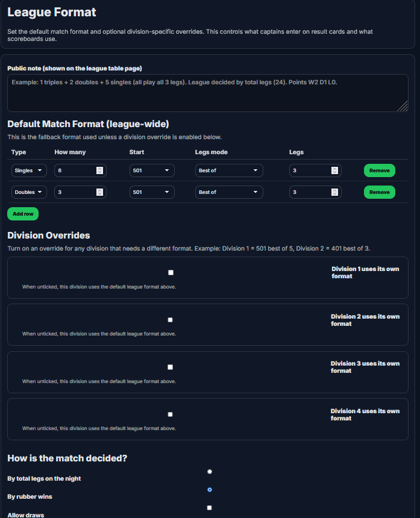420x518 pixels.
Task: Click the Doubles row How many stepper
Action: [99, 192]
